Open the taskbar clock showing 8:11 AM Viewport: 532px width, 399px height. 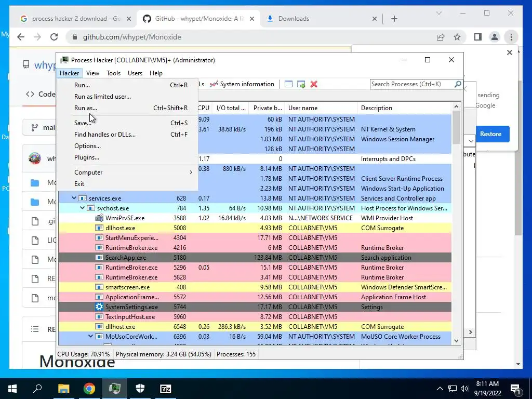(x=487, y=389)
